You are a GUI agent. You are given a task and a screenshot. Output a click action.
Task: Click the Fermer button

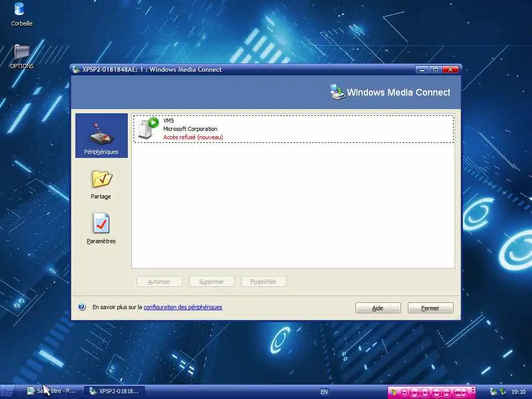point(431,308)
